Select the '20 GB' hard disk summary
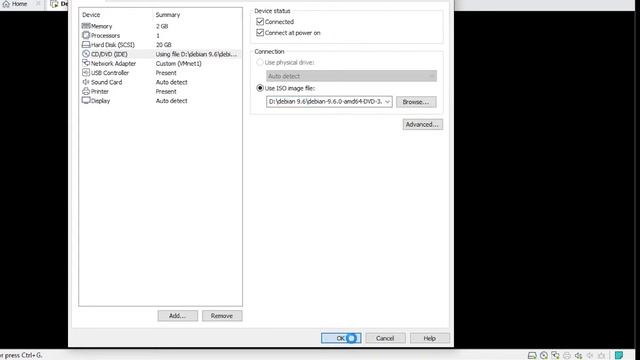The image size is (640, 360). point(164,44)
